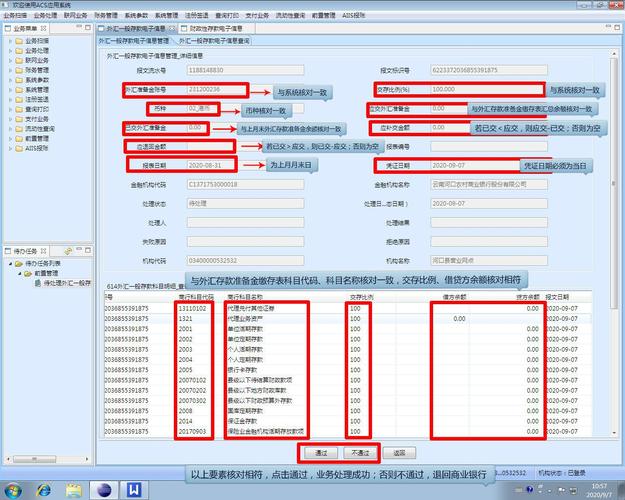625x500 pixels.
Task: Close the 待办任务 view tab
Action: point(43,251)
